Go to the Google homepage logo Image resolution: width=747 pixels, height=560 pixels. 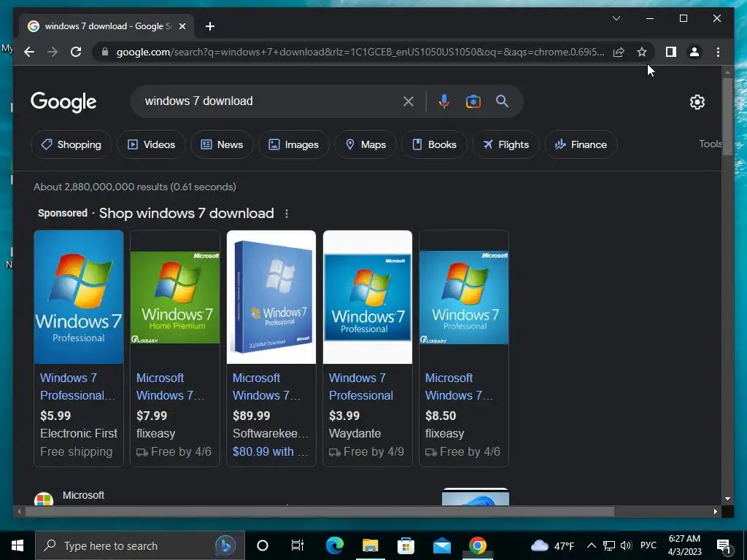pos(63,102)
